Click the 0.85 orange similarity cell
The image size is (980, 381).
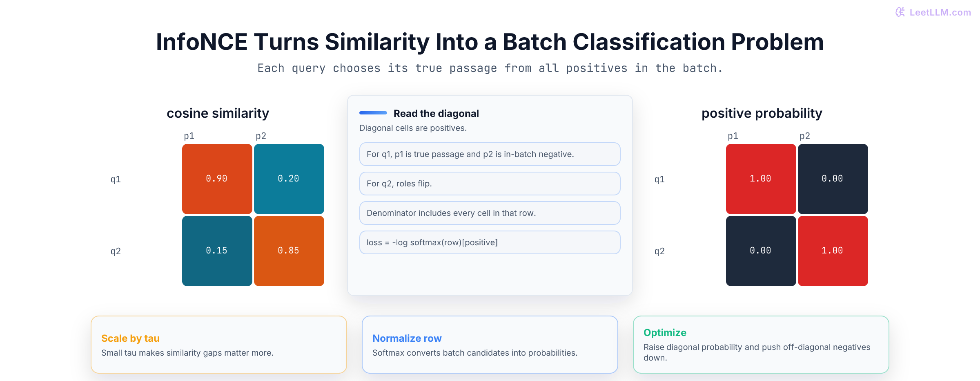pyautogui.click(x=289, y=251)
